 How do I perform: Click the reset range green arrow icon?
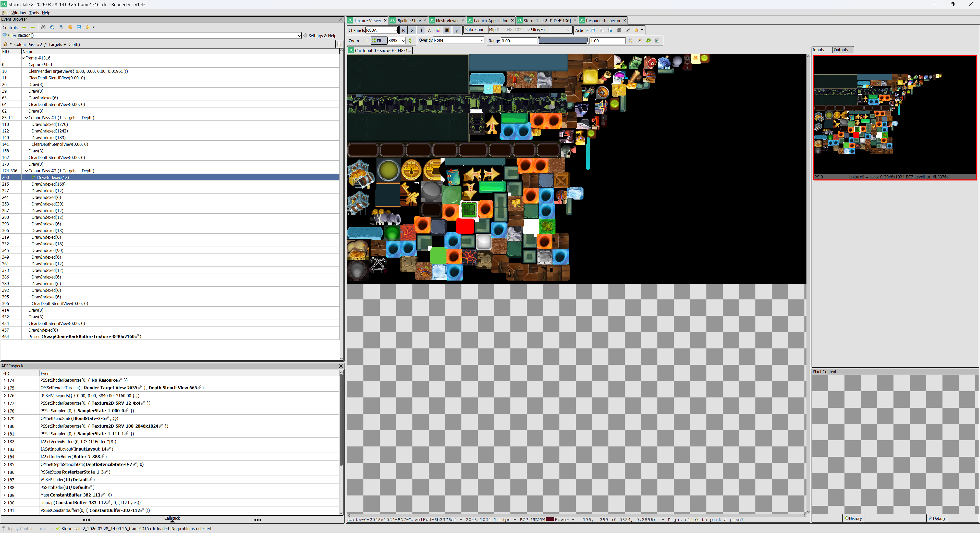pyautogui.click(x=648, y=41)
